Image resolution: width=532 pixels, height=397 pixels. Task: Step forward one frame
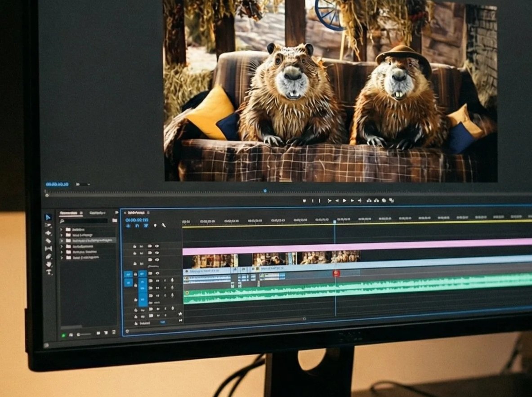(352, 201)
